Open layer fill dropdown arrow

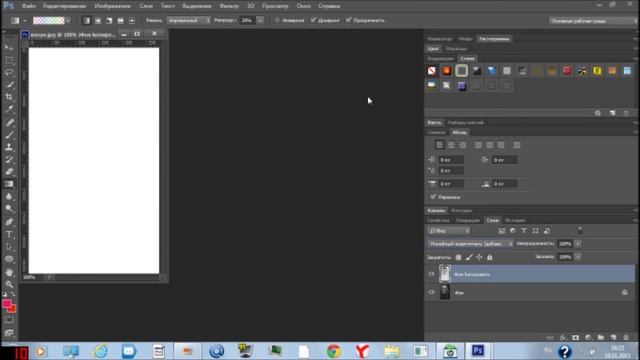point(578,257)
